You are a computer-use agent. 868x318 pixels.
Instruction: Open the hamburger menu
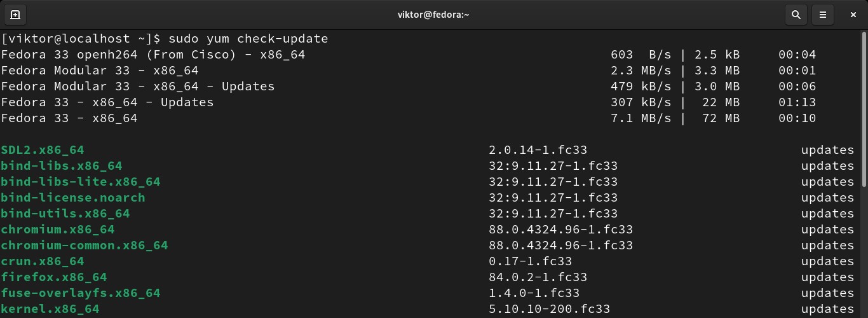coord(823,14)
